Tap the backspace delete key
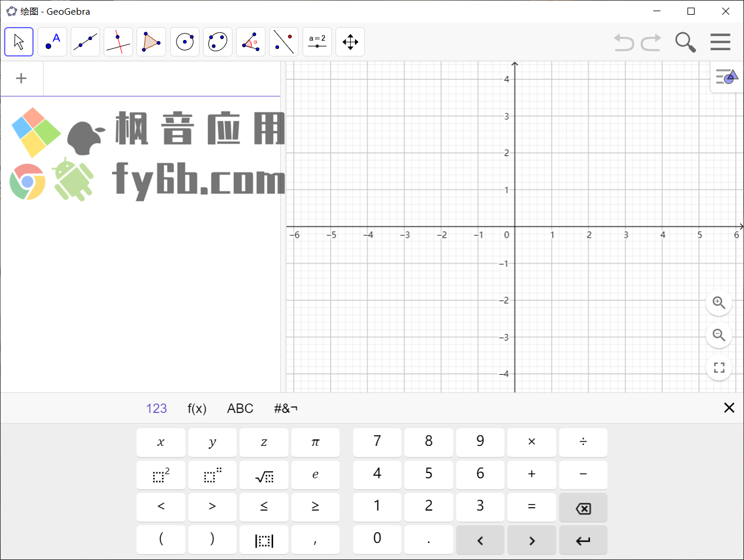Screen dimensions: 744x560 pos(583,507)
